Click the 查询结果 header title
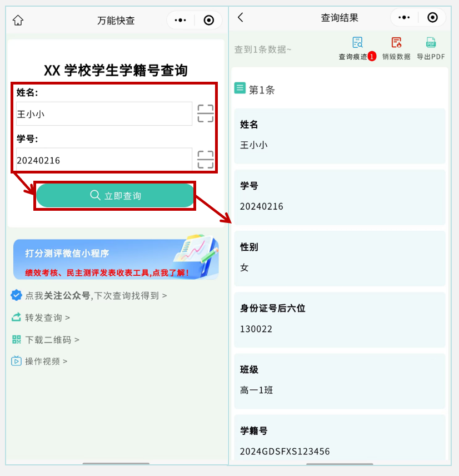 pos(340,18)
